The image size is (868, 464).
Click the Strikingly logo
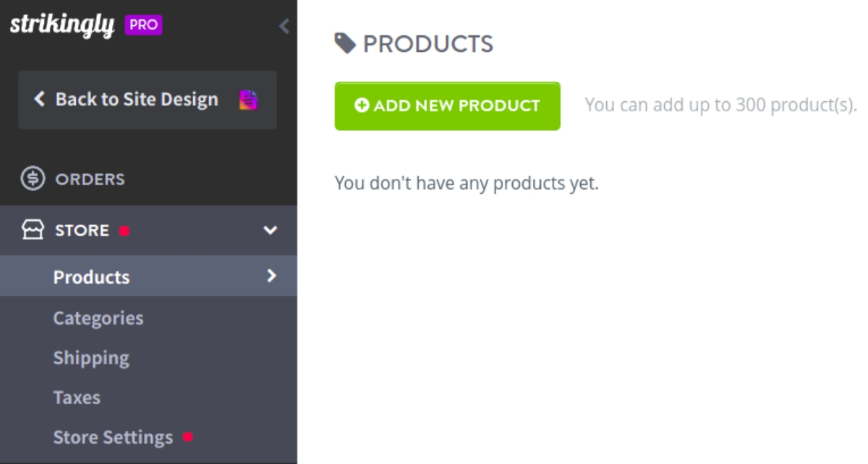click(61, 26)
